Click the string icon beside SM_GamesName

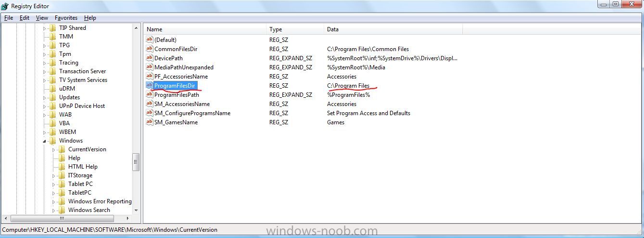pos(149,122)
